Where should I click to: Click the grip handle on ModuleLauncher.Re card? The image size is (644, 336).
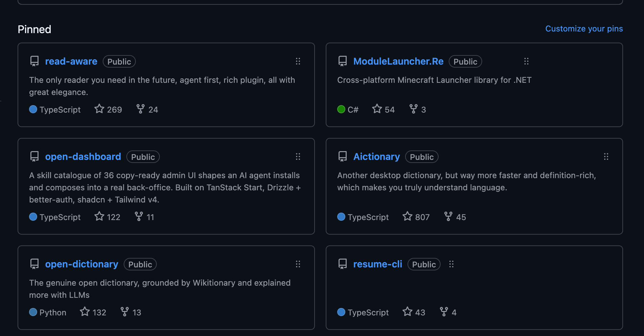point(526,61)
